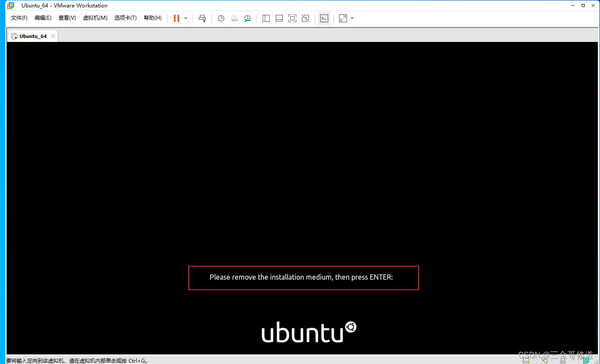This screenshot has width=600, height=364.
Task: Click the status bar hint mentioning Ctrl+G
Action: tap(77, 361)
